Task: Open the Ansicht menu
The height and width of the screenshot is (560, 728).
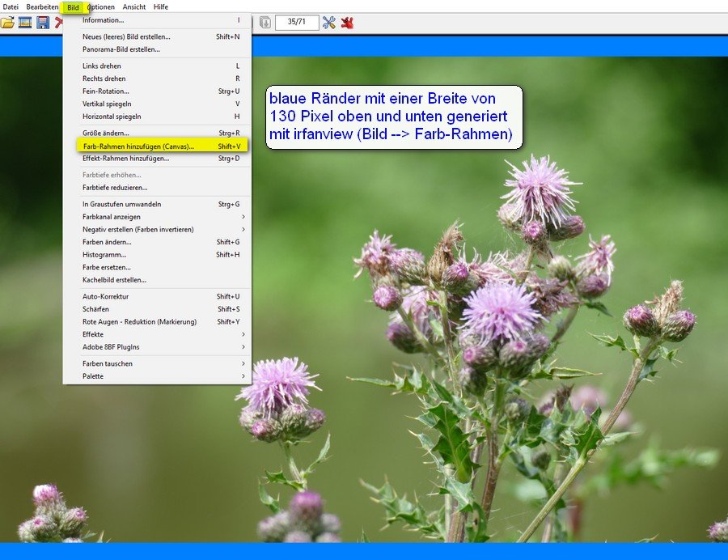Action: pos(134,6)
